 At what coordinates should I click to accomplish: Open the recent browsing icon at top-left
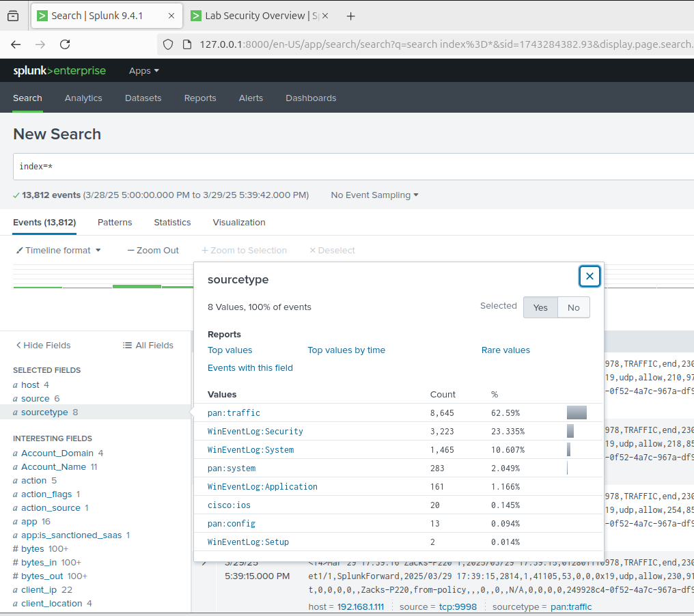pos(13,16)
